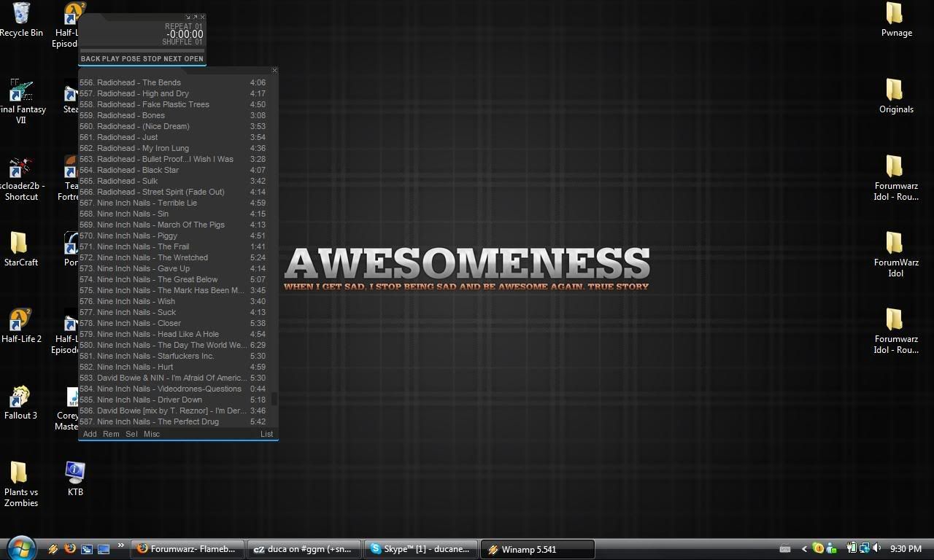
Task: Click the StarCraft folder icon
Action: pyautogui.click(x=20, y=249)
